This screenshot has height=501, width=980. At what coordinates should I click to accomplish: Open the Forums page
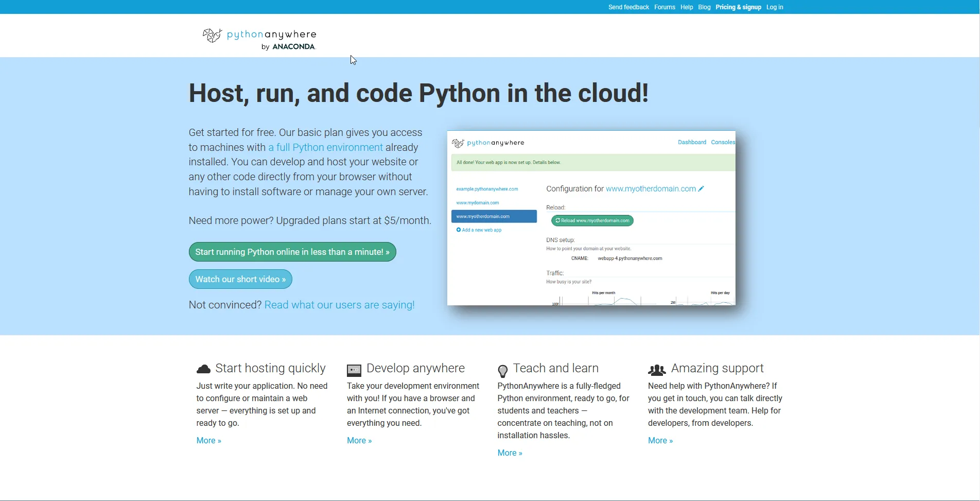[x=664, y=7]
